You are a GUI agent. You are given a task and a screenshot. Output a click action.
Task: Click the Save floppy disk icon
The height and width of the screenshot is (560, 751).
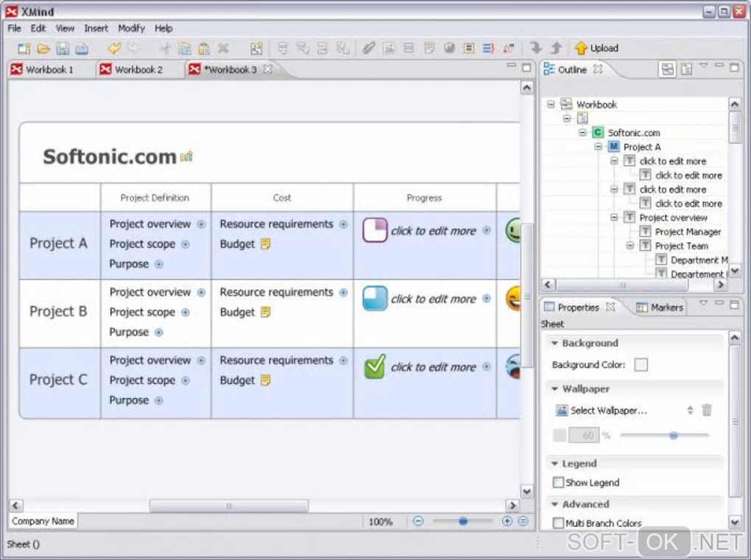point(63,48)
